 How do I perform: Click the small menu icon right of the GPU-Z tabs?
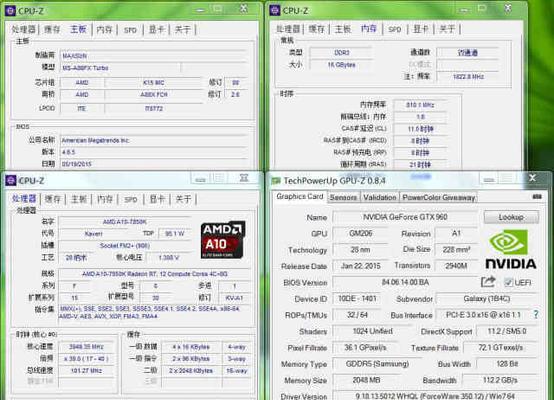pyautogui.click(x=537, y=196)
